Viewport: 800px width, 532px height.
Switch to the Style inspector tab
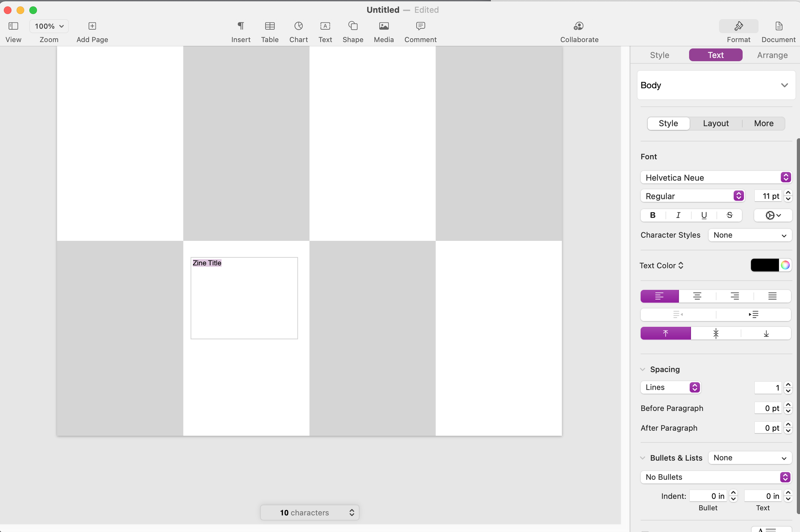pyautogui.click(x=659, y=55)
